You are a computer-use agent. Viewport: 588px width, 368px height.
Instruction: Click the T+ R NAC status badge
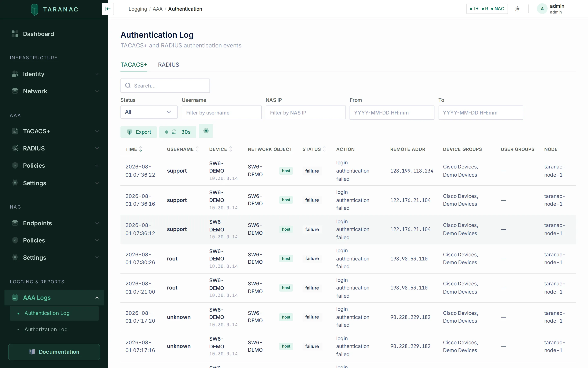487,9
